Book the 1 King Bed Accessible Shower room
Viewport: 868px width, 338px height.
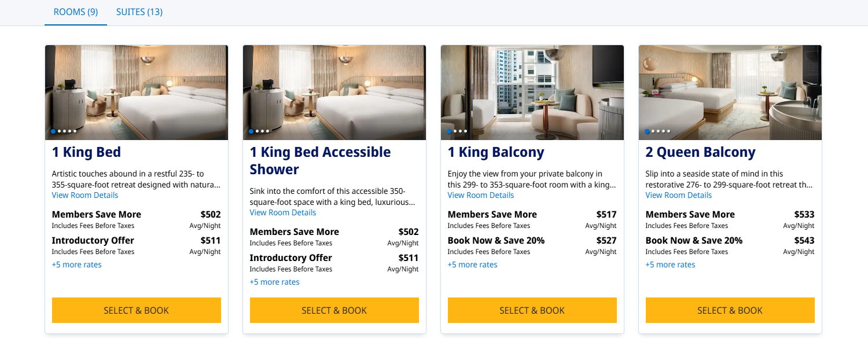pos(334,310)
